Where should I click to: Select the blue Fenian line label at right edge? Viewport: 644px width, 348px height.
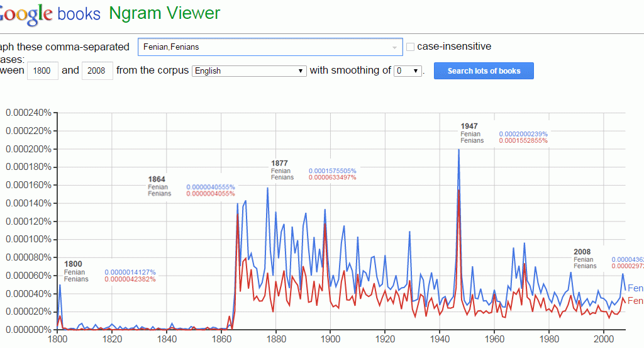tap(635, 288)
